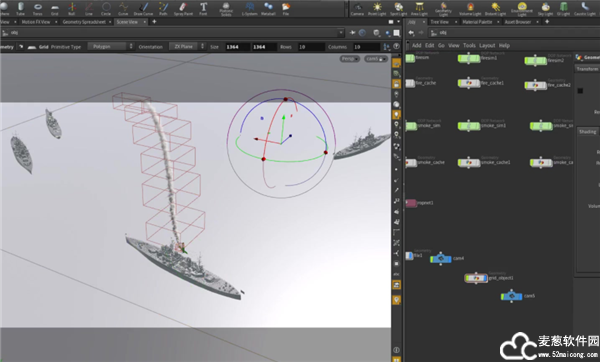Screen dimensions: 600x362
Task: Create a Spot Light from the shelf
Action: [398, 8]
